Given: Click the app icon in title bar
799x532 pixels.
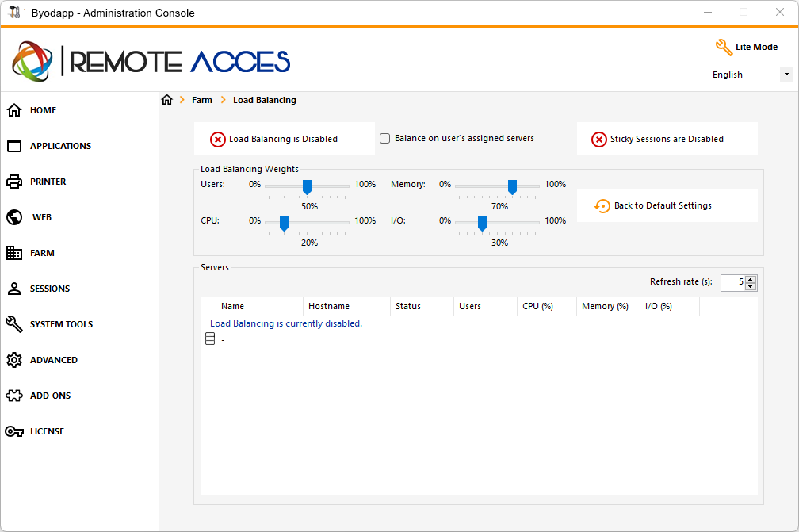Looking at the screenshot, I should point(15,12).
